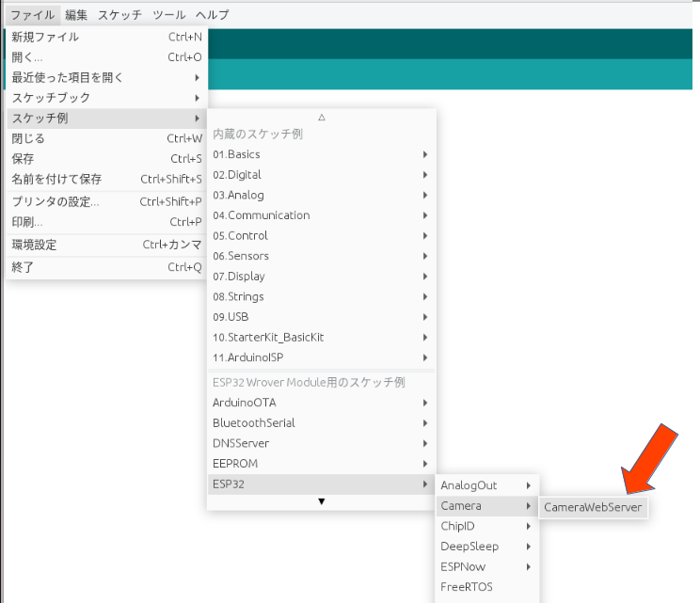The image size is (700, 603).
Task: Open the 編集 menu
Action: (76, 15)
